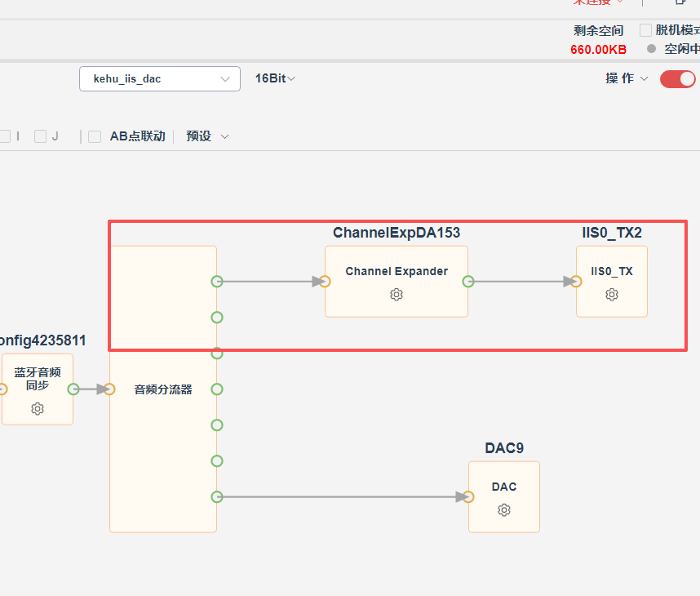Select the 蓝牙音频同步 node
This screenshot has width=700, height=596.
[x=38, y=389]
